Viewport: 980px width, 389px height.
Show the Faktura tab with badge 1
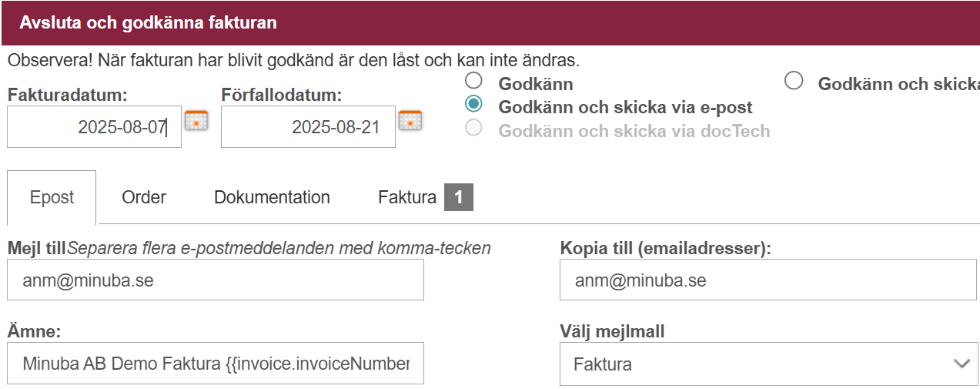[x=425, y=197]
